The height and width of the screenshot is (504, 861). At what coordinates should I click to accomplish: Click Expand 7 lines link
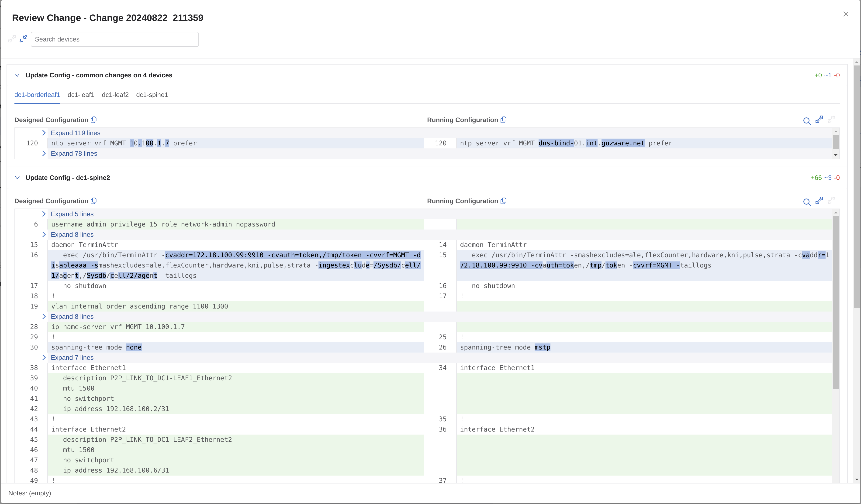pos(72,357)
